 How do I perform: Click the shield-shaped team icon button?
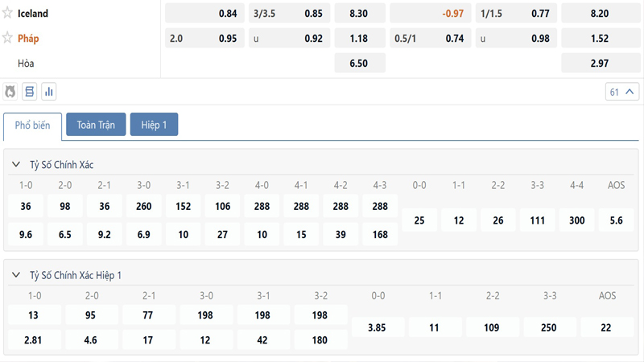(10, 92)
